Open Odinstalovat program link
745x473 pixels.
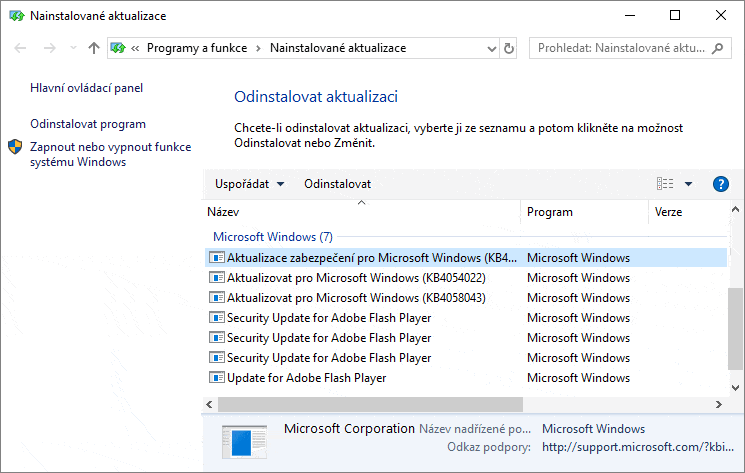88,124
